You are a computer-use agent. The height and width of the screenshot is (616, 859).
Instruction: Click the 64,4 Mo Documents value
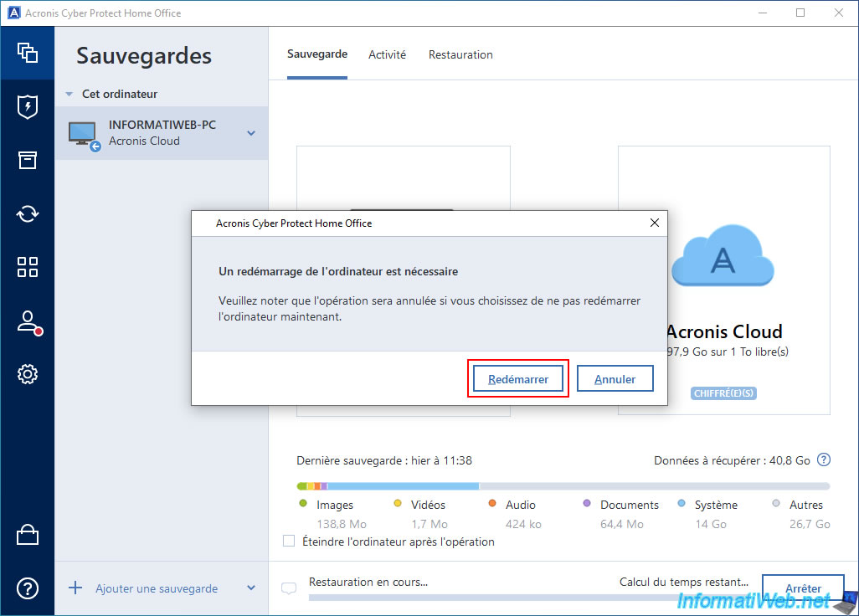tap(622, 524)
